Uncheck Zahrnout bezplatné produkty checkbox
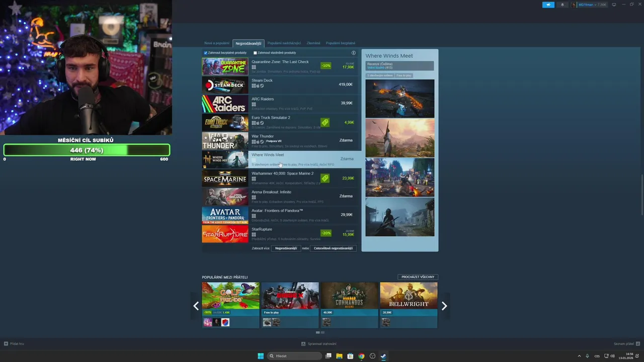 coord(206,53)
